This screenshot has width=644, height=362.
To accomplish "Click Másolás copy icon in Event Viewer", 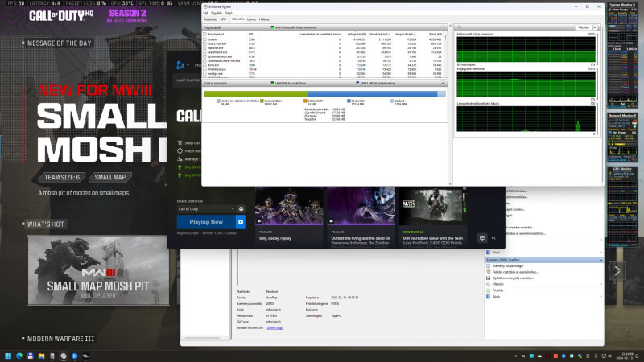I will [489, 284].
